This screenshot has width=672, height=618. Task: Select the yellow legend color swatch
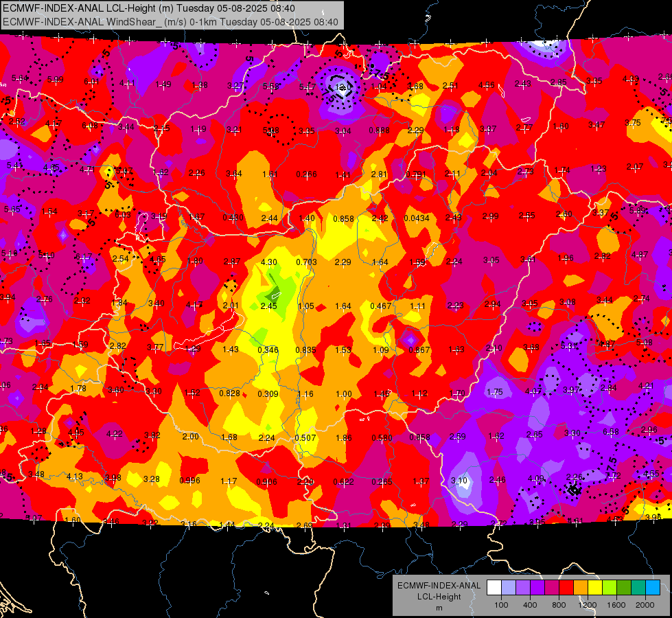point(595,587)
